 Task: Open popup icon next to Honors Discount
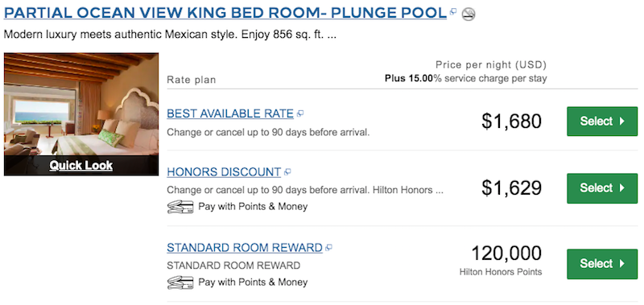pos(287,172)
